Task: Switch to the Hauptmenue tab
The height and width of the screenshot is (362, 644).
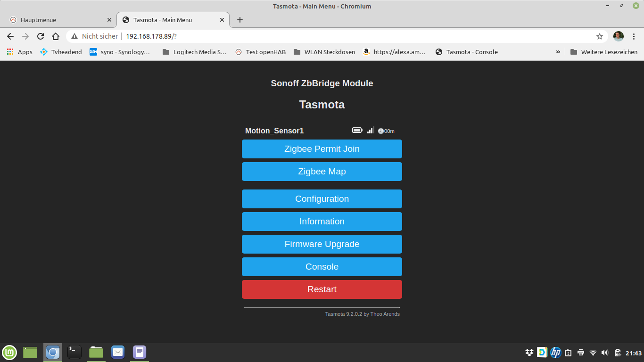Action: [x=61, y=20]
